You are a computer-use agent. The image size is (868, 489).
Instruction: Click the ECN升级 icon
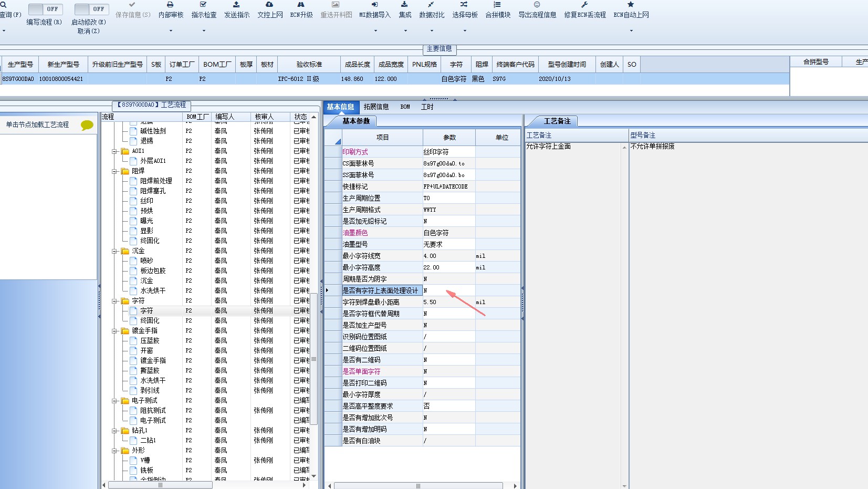click(x=301, y=4)
